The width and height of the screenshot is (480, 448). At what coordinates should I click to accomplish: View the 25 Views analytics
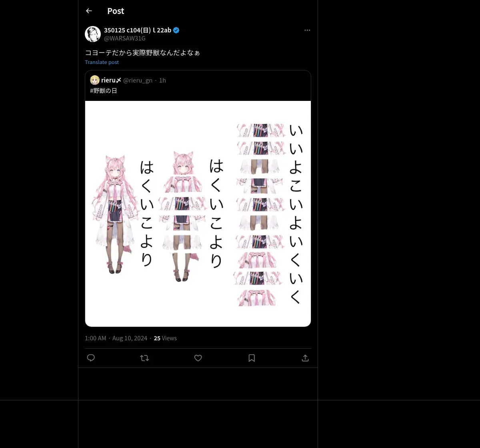(165, 338)
